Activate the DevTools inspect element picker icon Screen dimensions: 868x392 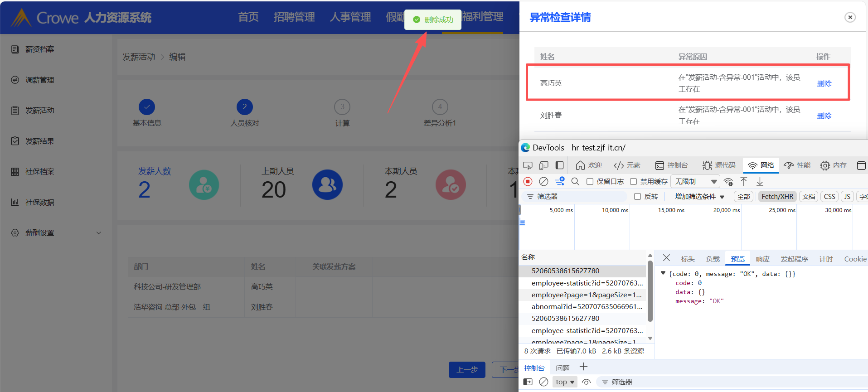(x=528, y=165)
